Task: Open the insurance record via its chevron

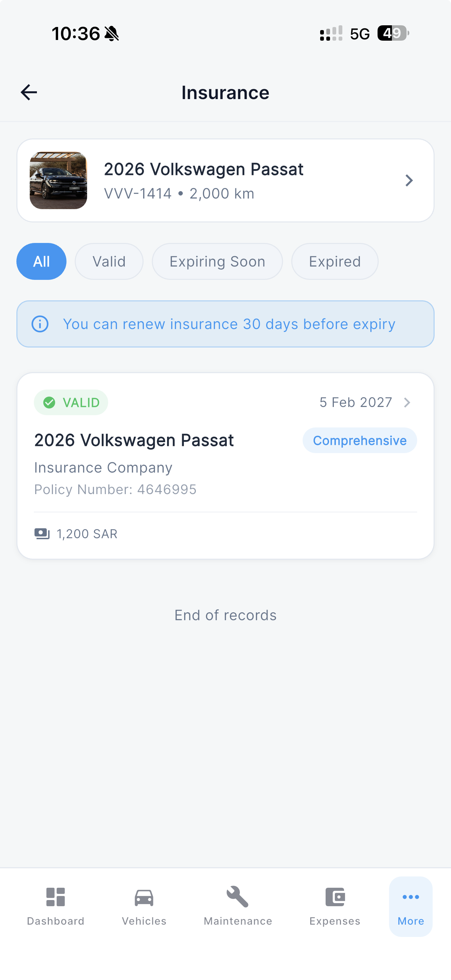Action: click(x=407, y=402)
